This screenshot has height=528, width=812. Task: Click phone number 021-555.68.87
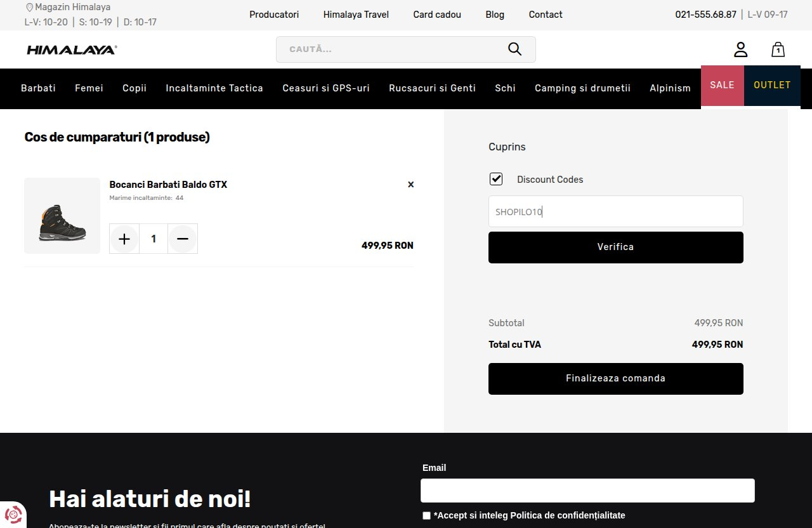click(x=705, y=15)
